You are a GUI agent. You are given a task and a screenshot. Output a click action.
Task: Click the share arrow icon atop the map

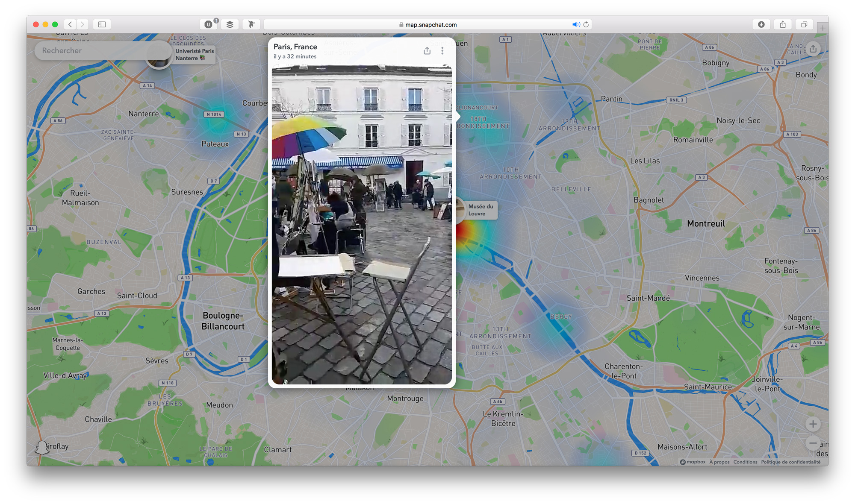coord(814,49)
